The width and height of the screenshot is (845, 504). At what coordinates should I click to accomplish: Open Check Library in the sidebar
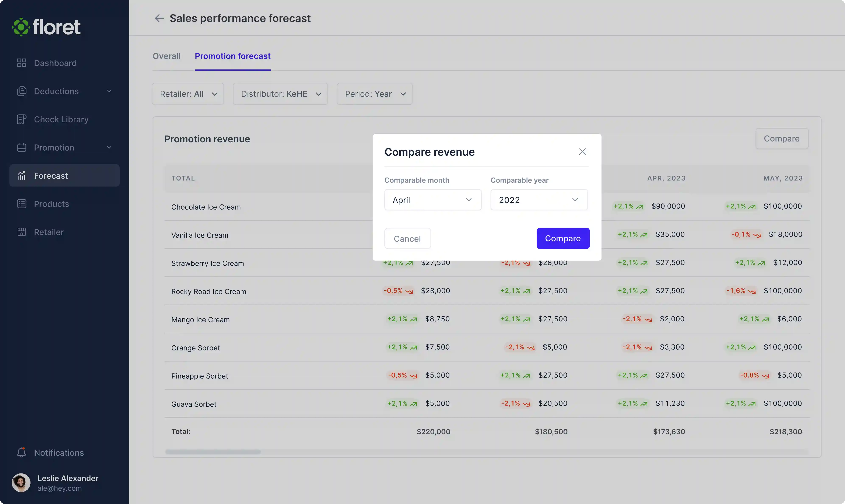(x=64, y=119)
